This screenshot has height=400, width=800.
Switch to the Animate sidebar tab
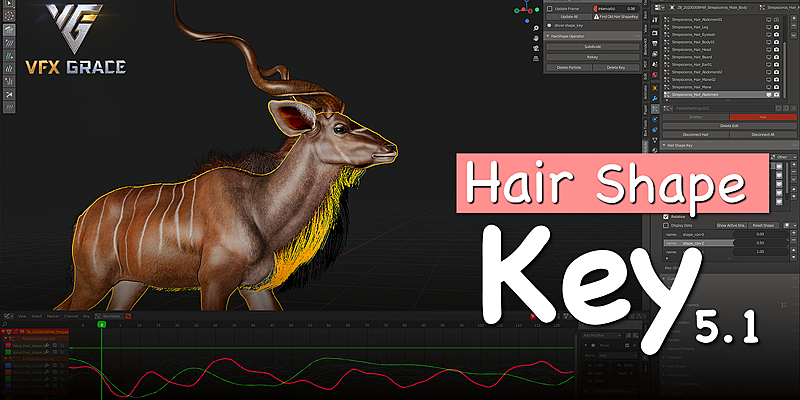pos(645,91)
